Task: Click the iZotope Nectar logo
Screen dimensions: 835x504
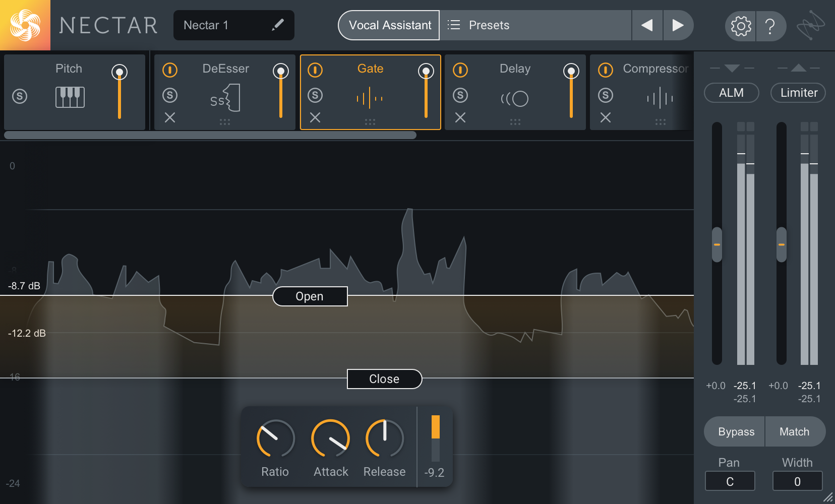Action: [25, 25]
